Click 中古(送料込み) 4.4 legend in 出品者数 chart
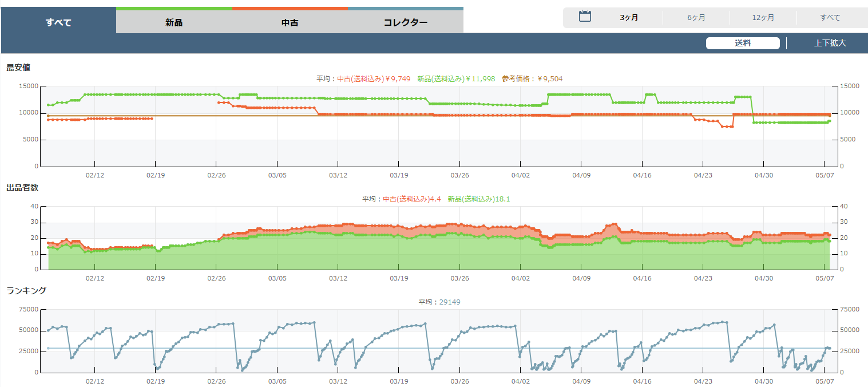 point(411,199)
